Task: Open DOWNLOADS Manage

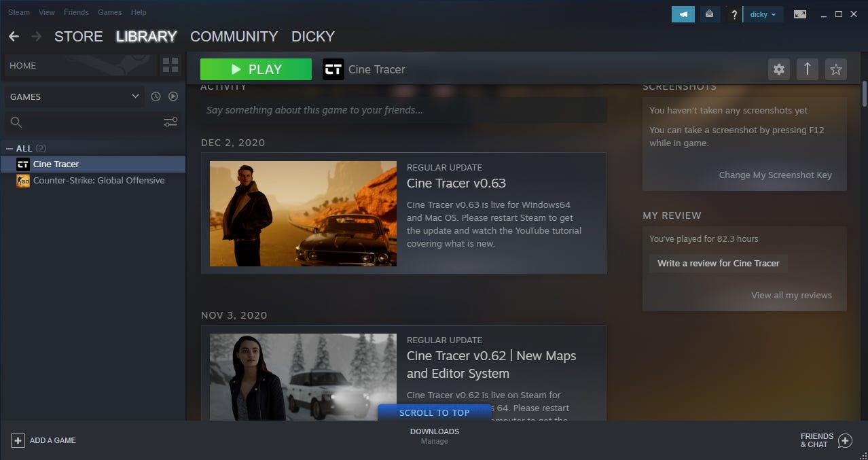Action: 435,436
